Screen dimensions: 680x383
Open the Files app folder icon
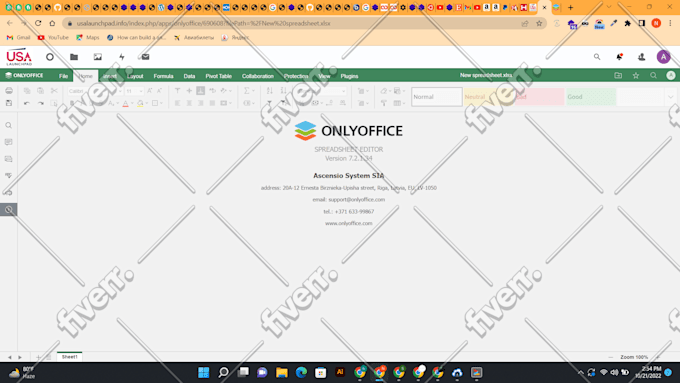pyautogui.click(x=74, y=57)
